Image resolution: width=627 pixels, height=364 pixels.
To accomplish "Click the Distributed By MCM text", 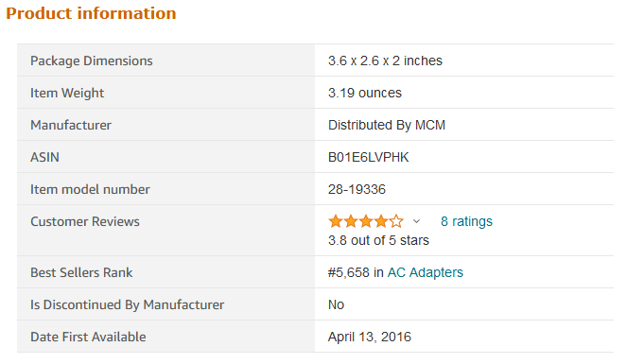I will 387,125.
